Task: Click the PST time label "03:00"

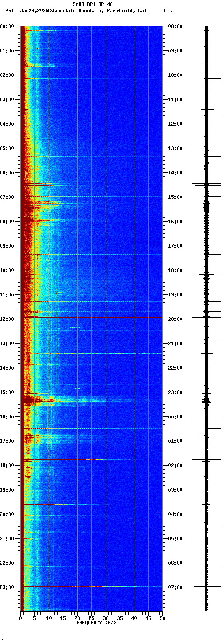Action: [7, 99]
